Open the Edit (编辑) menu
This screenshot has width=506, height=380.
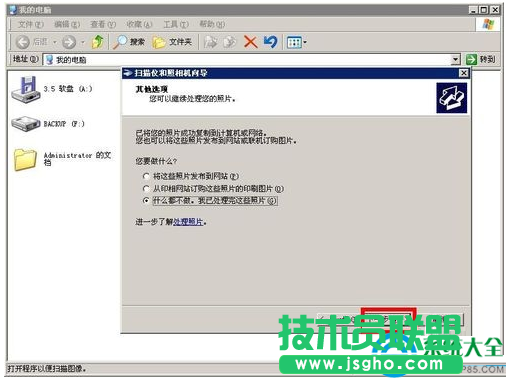pyautogui.click(x=67, y=24)
